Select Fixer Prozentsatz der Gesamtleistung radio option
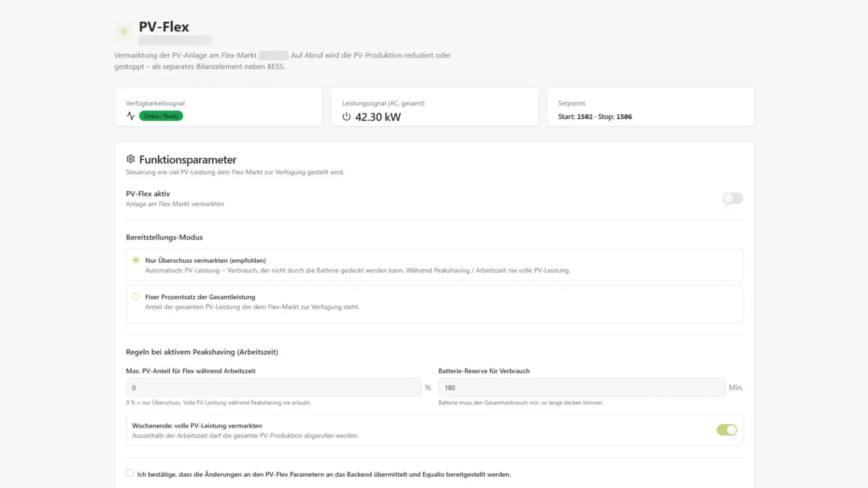The height and width of the screenshot is (488, 868). point(136,297)
